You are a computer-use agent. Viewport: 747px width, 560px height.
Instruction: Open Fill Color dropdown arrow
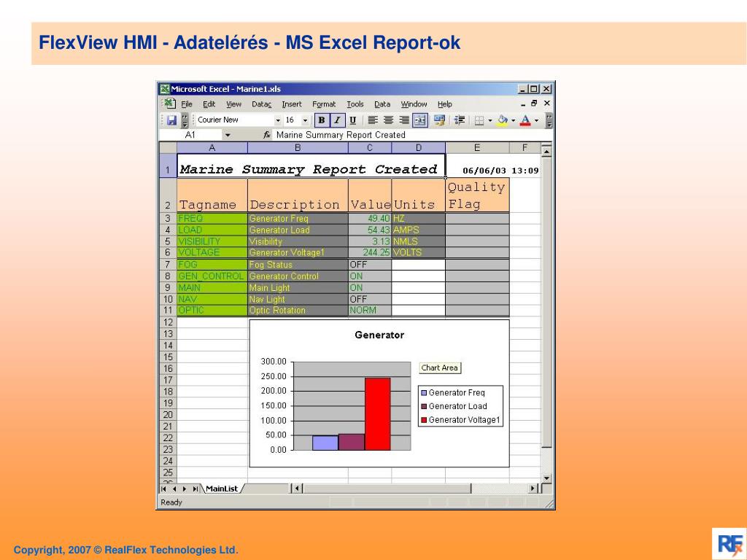click(x=513, y=120)
